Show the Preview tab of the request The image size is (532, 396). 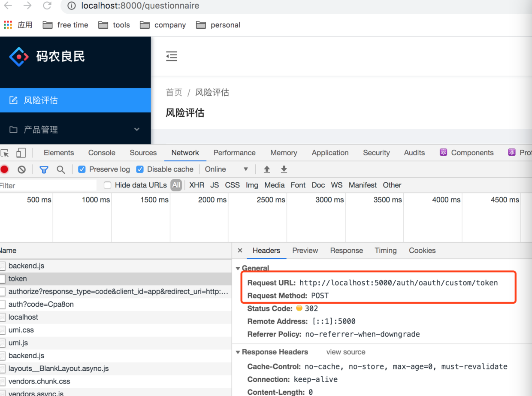click(x=305, y=251)
